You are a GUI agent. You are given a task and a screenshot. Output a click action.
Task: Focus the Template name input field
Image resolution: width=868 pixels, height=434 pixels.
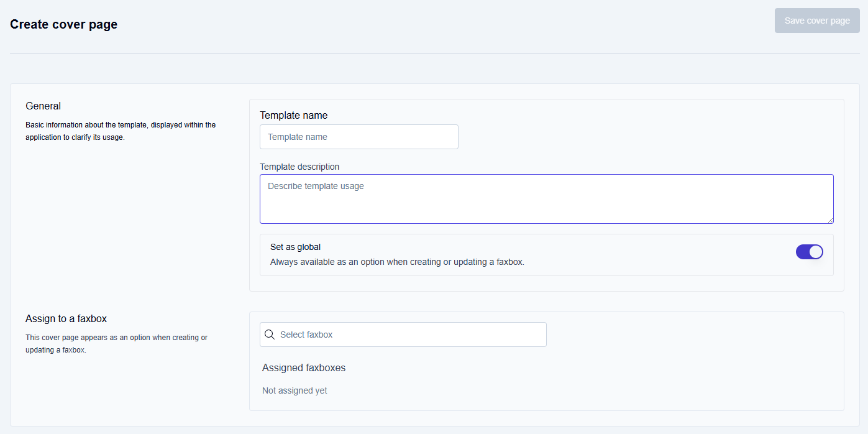359,137
